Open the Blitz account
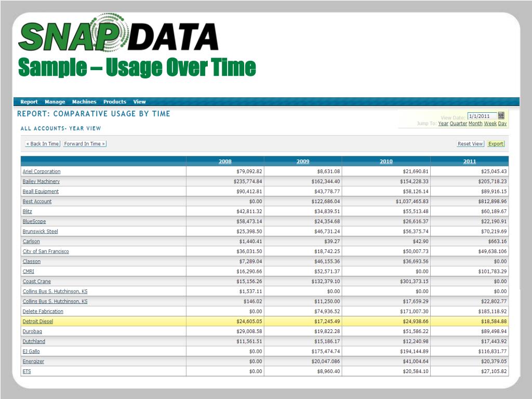Viewport: 532px width, 399px height. click(27, 211)
